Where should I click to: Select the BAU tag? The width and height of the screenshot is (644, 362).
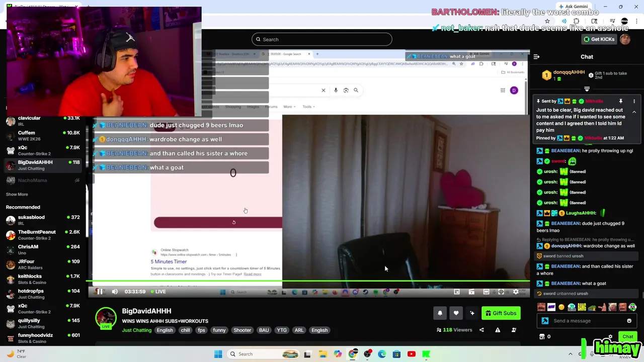click(264, 330)
